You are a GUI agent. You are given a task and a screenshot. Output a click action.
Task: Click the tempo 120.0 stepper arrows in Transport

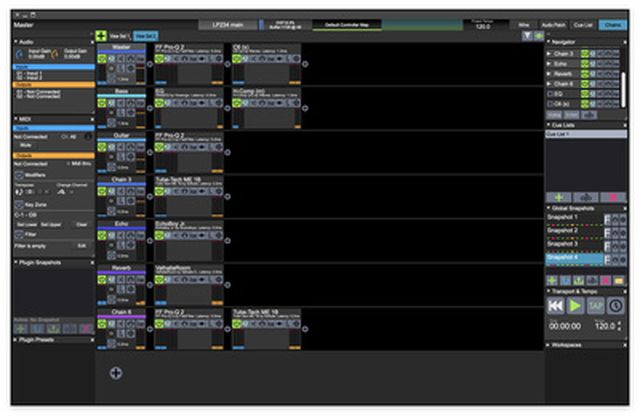(620, 326)
